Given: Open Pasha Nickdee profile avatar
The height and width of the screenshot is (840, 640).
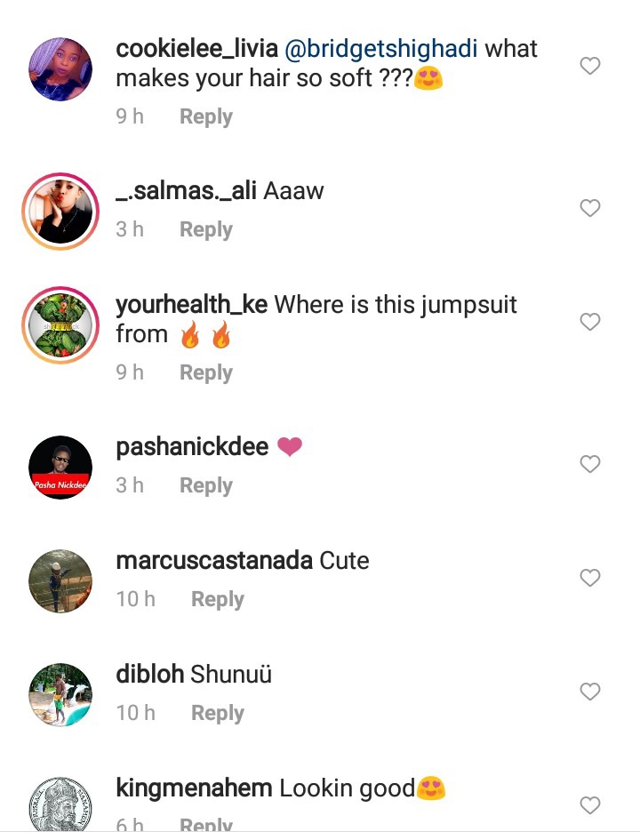Looking at the screenshot, I should [60, 468].
